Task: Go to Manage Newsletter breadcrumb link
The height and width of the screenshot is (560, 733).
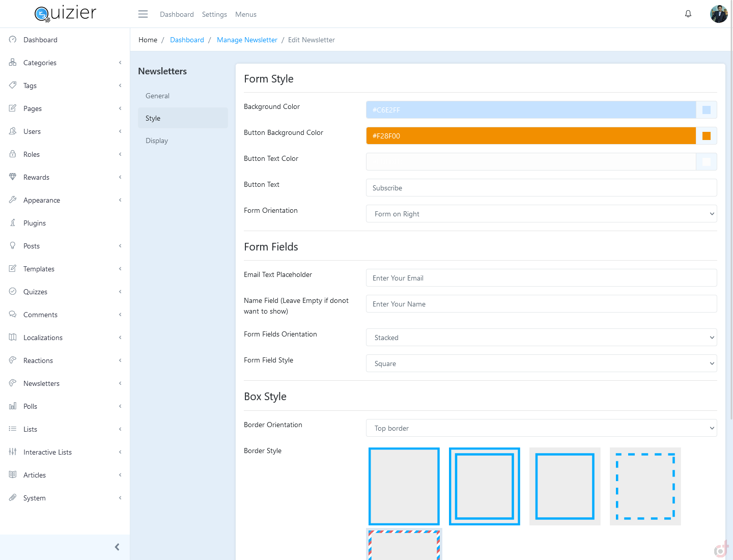Action: [x=247, y=40]
